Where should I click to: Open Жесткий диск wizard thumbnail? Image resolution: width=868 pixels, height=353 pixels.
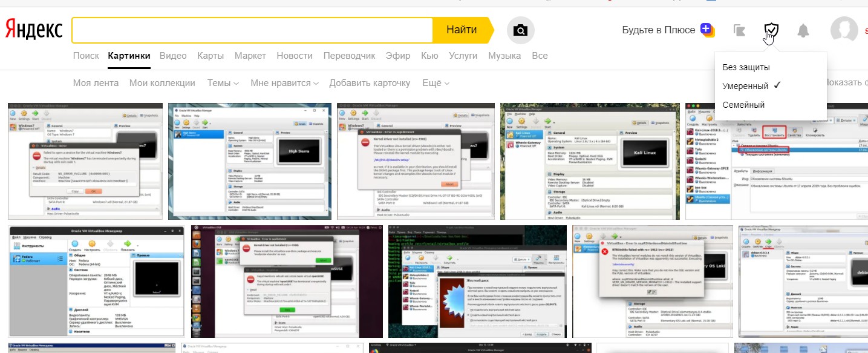[477, 282]
